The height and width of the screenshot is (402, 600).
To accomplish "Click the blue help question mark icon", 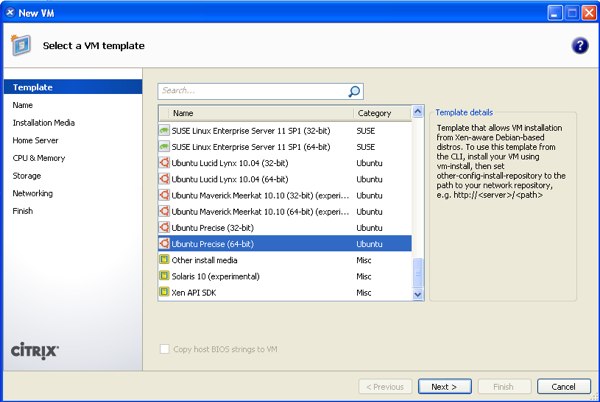I will coord(580,46).
